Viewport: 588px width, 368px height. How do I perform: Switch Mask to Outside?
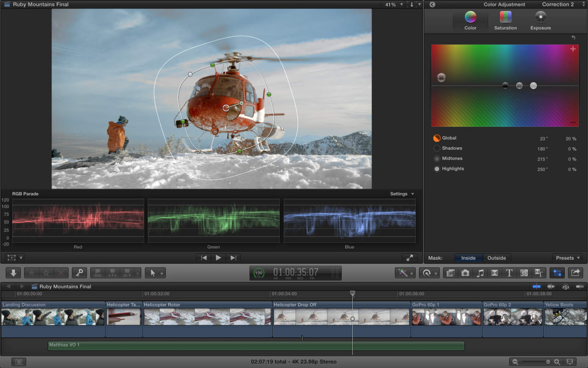[x=497, y=258]
